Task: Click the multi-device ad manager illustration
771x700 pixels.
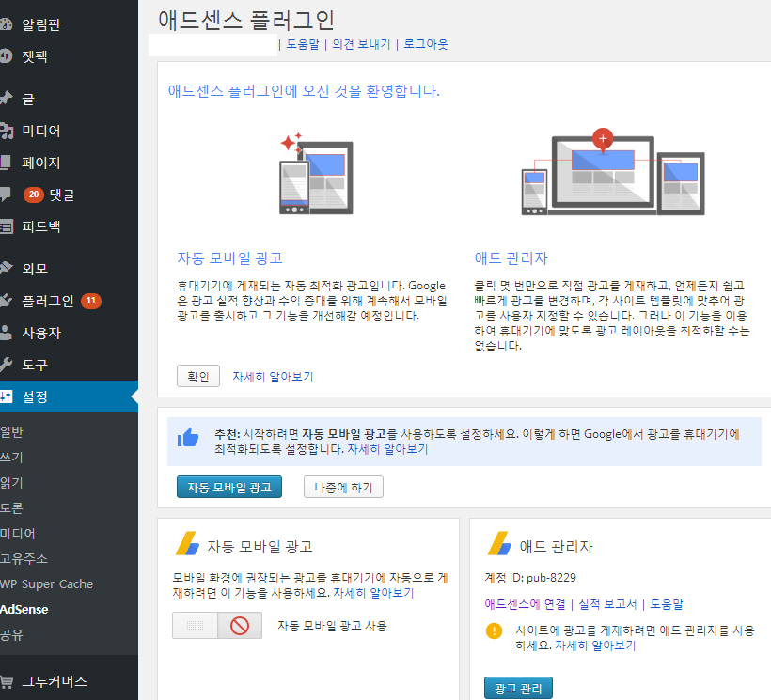Action: tap(613, 171)
